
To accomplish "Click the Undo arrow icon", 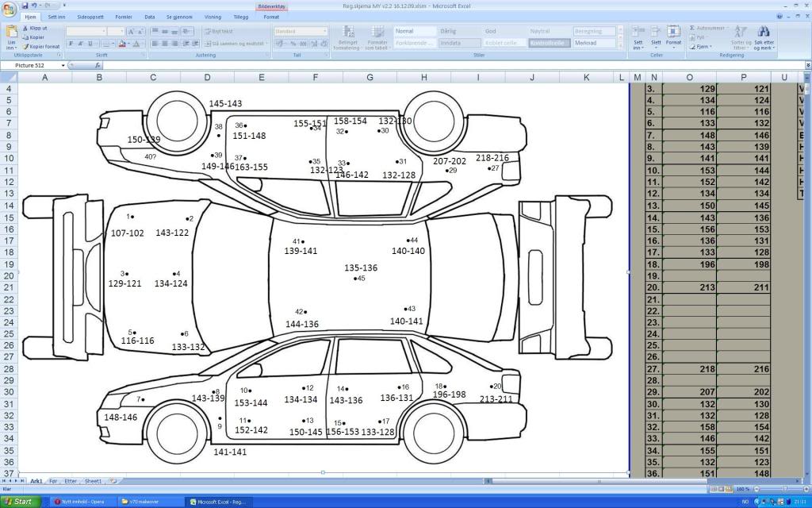I will click(x=35, y=6).
